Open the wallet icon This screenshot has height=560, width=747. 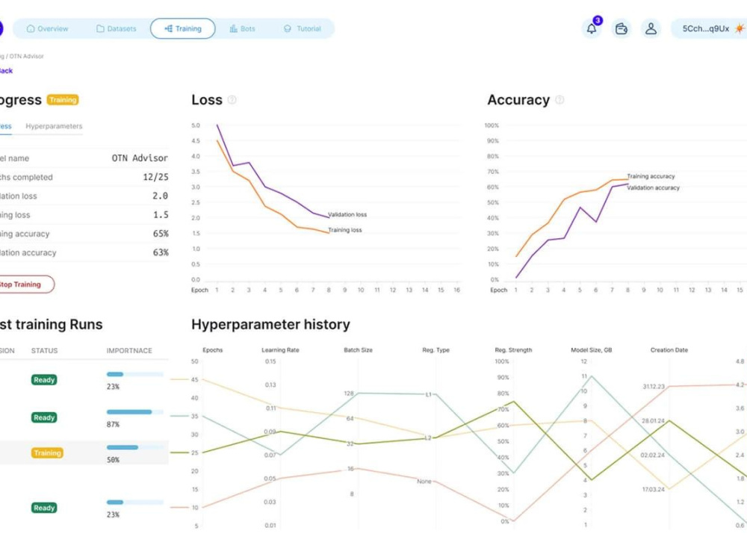(622, 28)
